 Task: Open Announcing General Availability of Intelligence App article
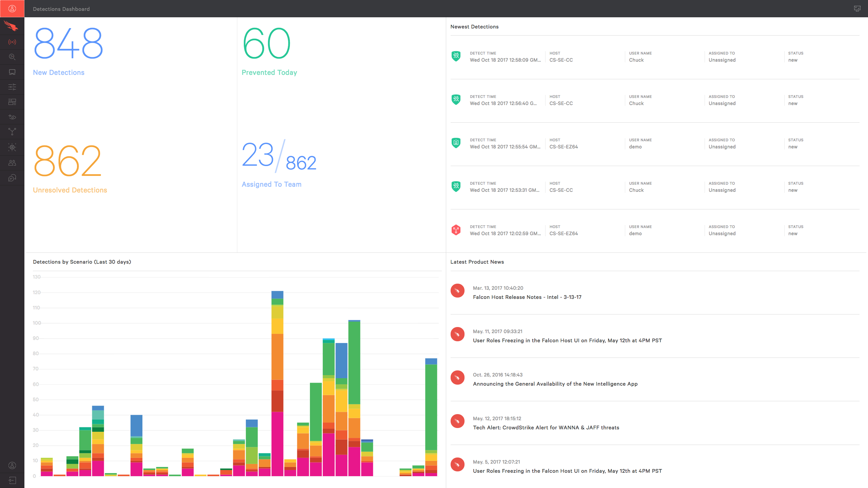click(x=555, y=384)
